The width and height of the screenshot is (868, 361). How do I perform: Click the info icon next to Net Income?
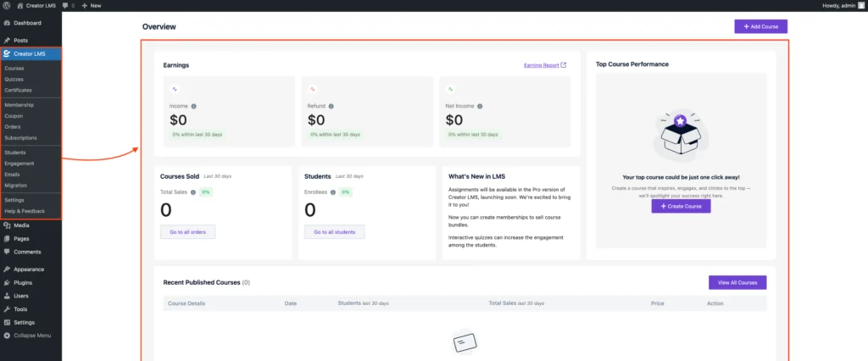(x=480, y=106)
